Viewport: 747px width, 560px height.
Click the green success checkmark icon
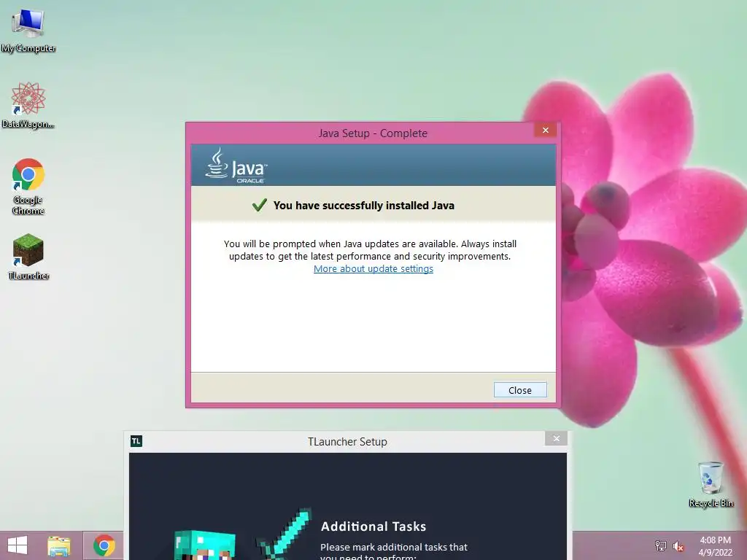tap(259, 205)
